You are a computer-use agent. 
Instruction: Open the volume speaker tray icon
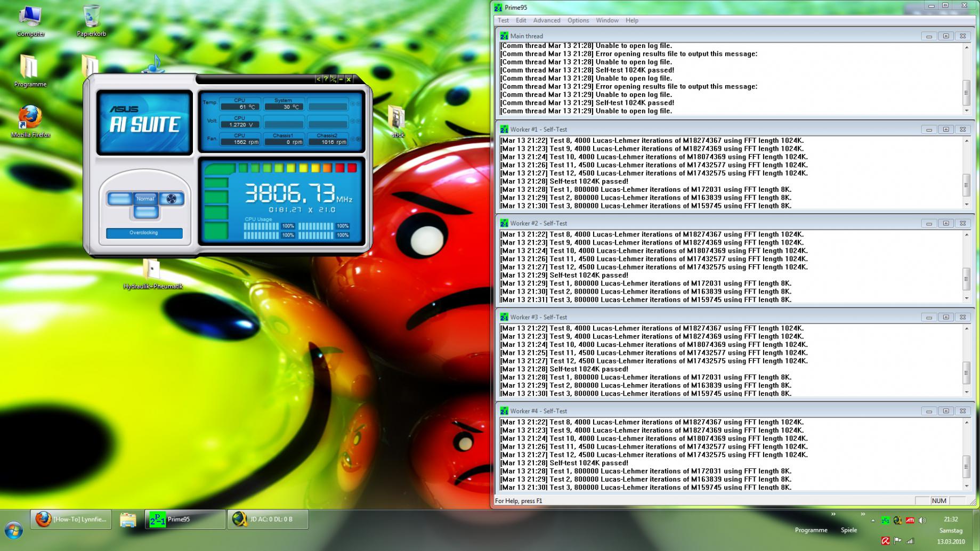click(x=922, y=521)
